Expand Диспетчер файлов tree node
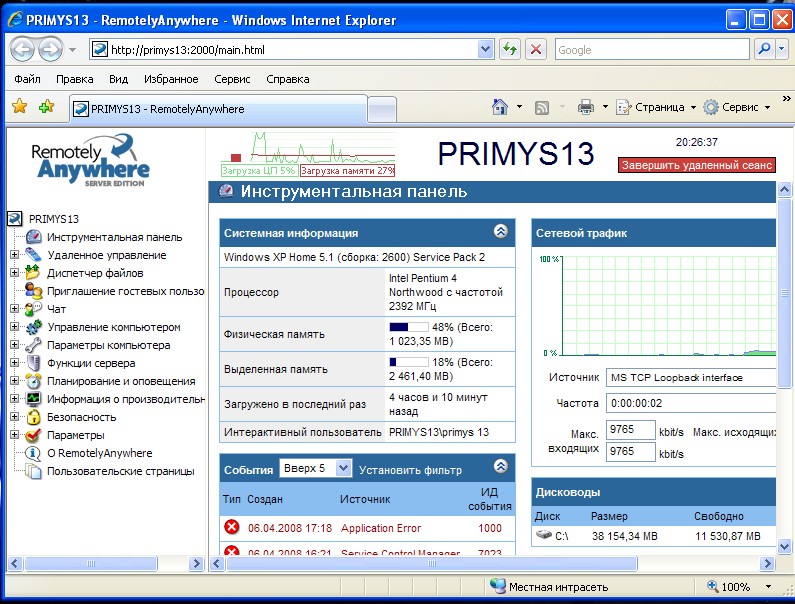This screenshot has width=795, height=604. coord(14,273)
